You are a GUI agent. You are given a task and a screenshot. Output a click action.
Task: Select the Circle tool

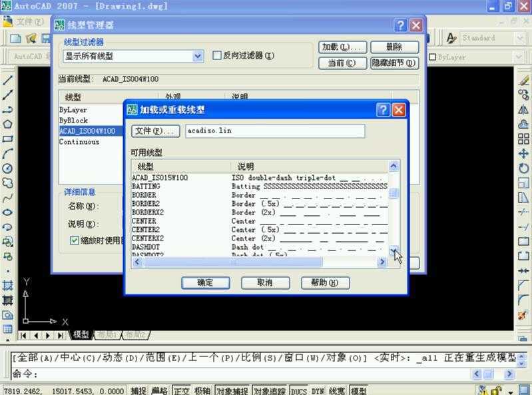pyautogui.click(x=7, y=169)
